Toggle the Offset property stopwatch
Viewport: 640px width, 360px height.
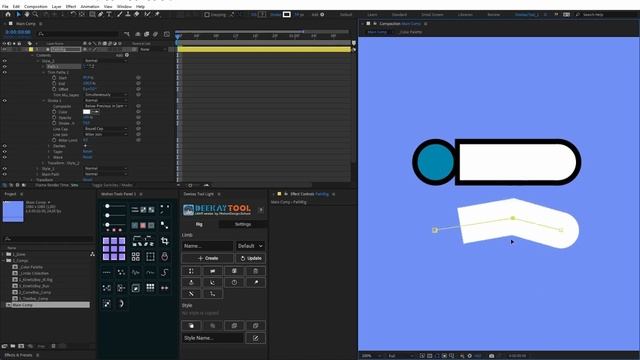[54, 89]
